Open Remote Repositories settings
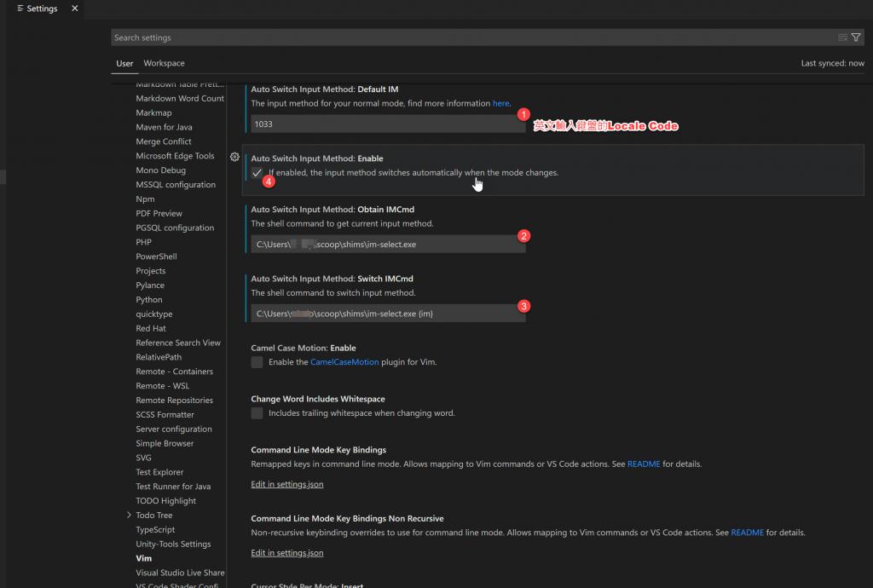Viewport: 873px width, 588px height. [174, 401]
